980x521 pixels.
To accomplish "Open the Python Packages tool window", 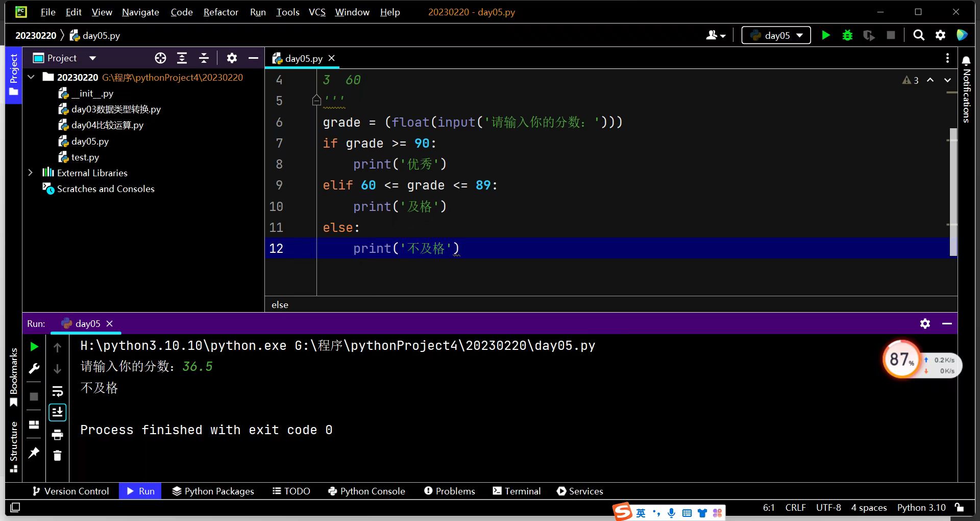I will coord(213,491).
